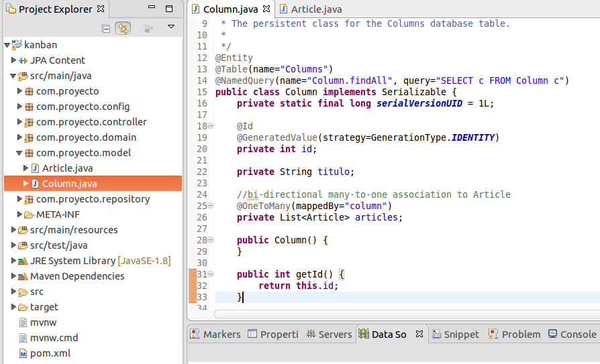Expand com.proyecto.config package
Screen dimensions: 600x364
click(x=19, y=107)
